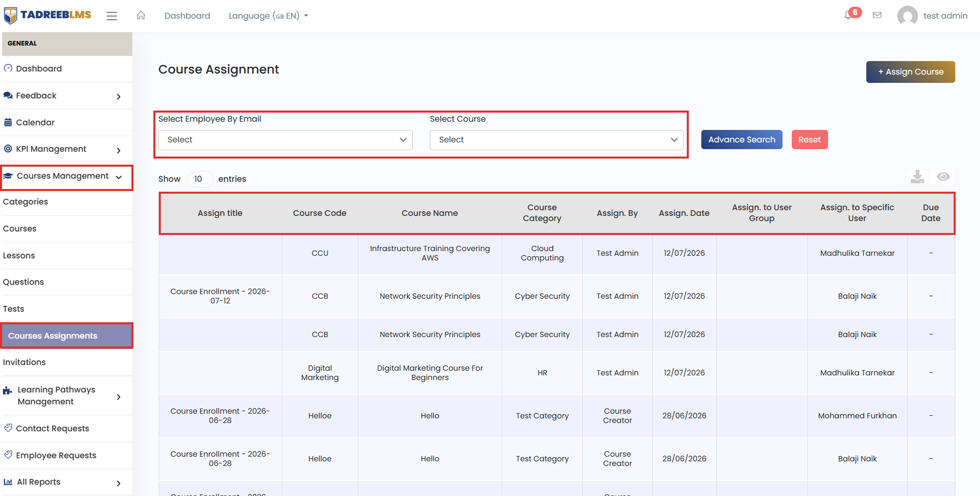The image size is (980, 496).
Task: Sort by Course Name column header
Action: click(x=430, y=213)
